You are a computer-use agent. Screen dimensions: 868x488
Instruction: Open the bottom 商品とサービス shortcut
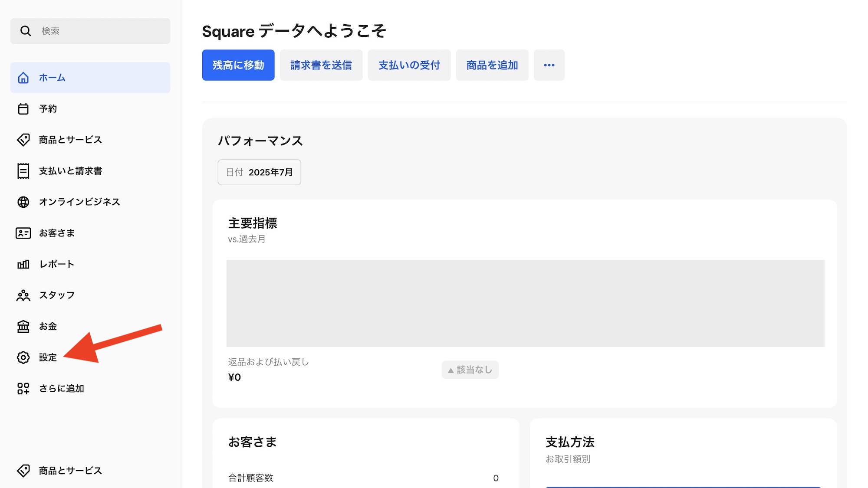click(90, 471)
